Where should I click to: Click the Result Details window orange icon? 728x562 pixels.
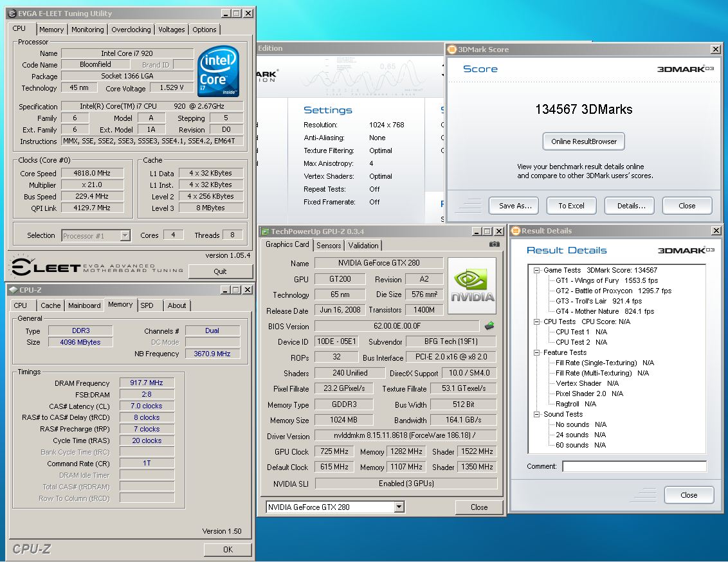[515, 231]
